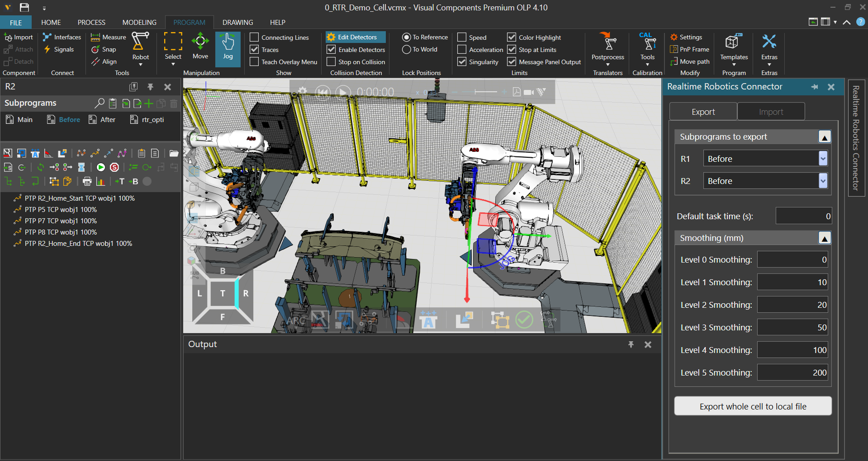Toggle the Color Highlight checkbox

coord(512,37)
